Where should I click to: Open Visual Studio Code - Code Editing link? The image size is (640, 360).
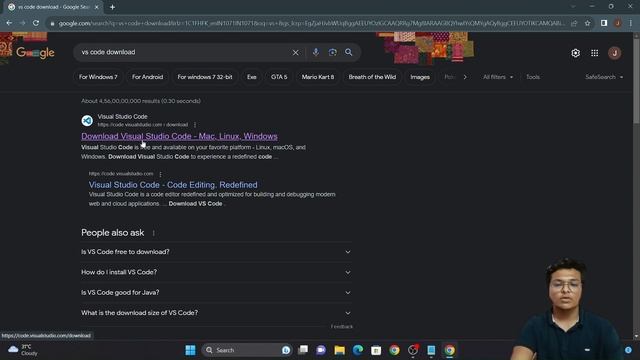coord(173,185)
